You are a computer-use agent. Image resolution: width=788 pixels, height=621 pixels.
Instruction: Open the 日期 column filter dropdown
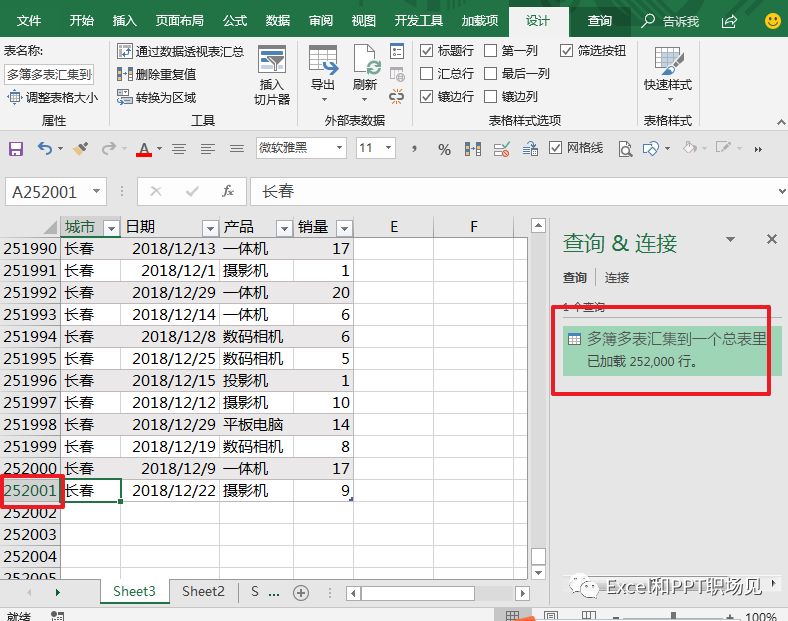[210, 229]
